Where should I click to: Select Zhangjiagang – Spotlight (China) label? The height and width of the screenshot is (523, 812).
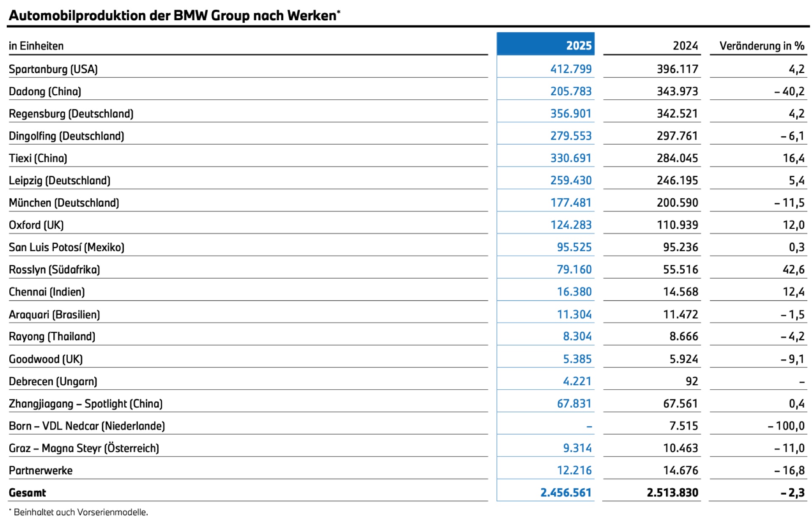point(85,403)
